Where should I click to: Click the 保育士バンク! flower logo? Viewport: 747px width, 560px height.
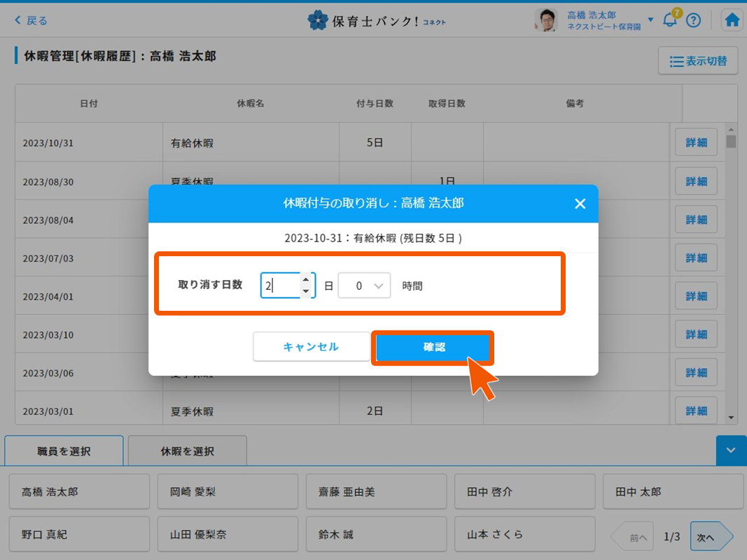(x=317, y=20)
